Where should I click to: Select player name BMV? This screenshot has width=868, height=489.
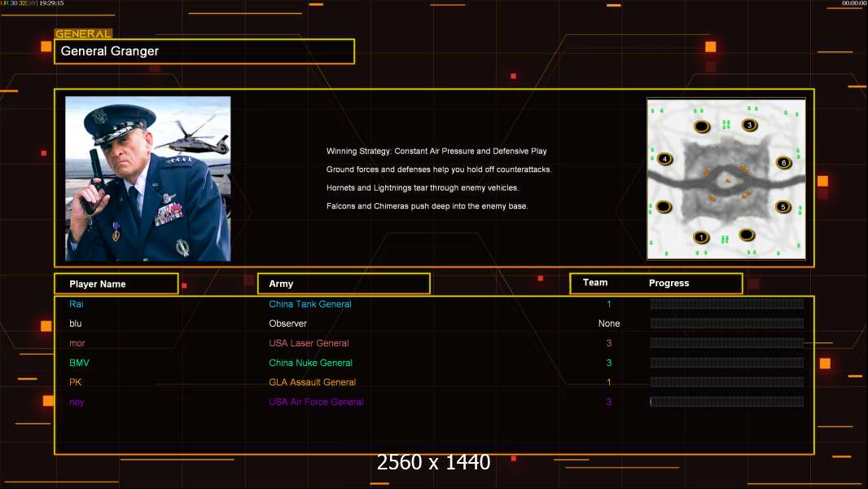pyautogui.click(x=79, y=363)
